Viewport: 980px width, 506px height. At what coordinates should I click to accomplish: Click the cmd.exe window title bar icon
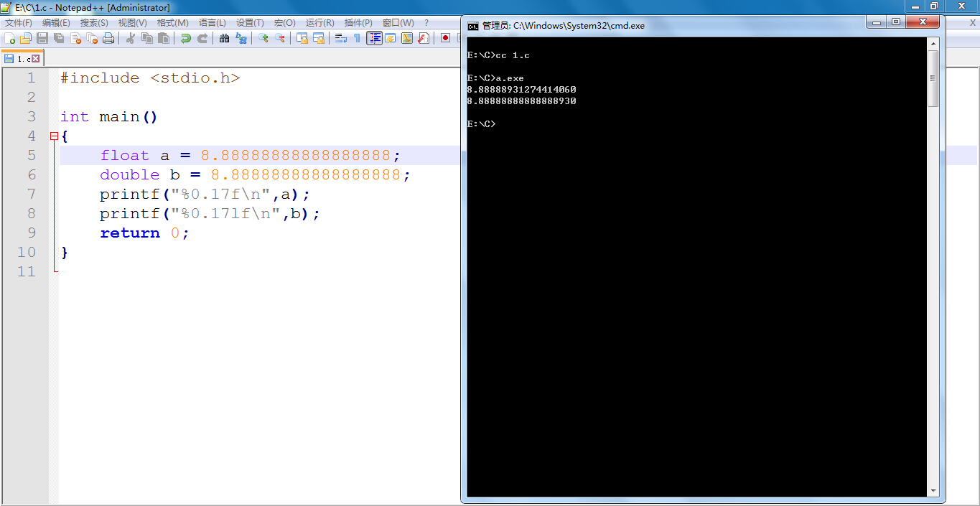coord(473,25)
